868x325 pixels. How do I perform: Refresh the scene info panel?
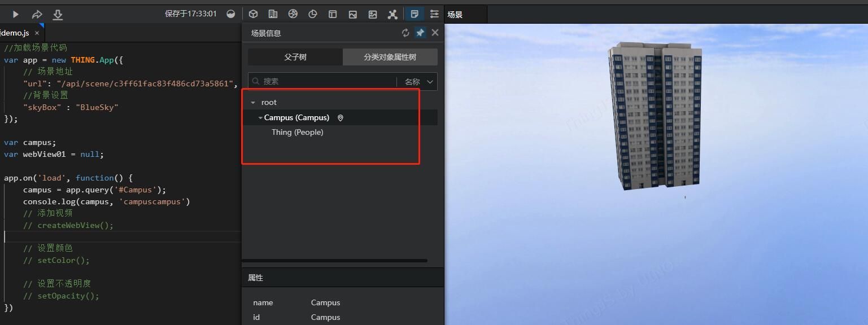pyautogui.click(x=405, y=33)
